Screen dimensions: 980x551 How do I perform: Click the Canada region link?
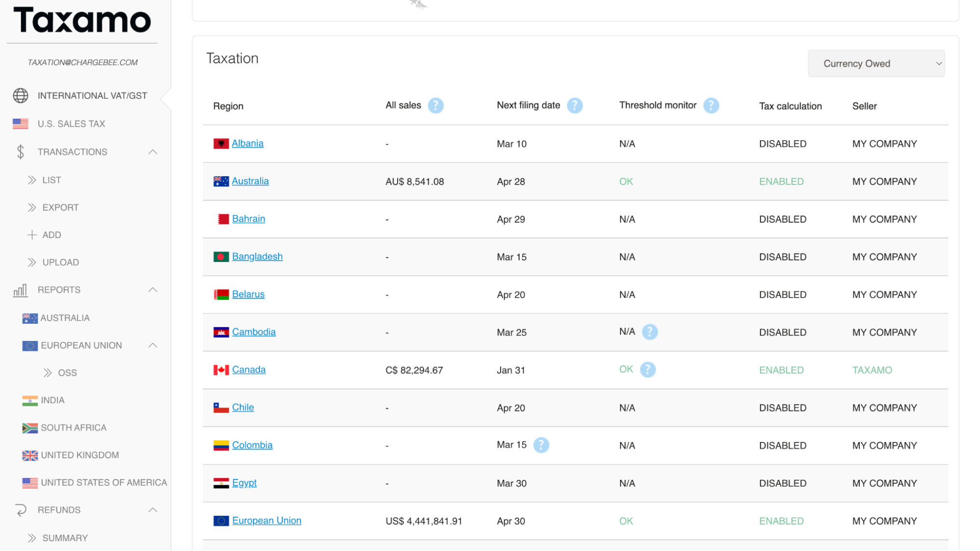[249, 369]
